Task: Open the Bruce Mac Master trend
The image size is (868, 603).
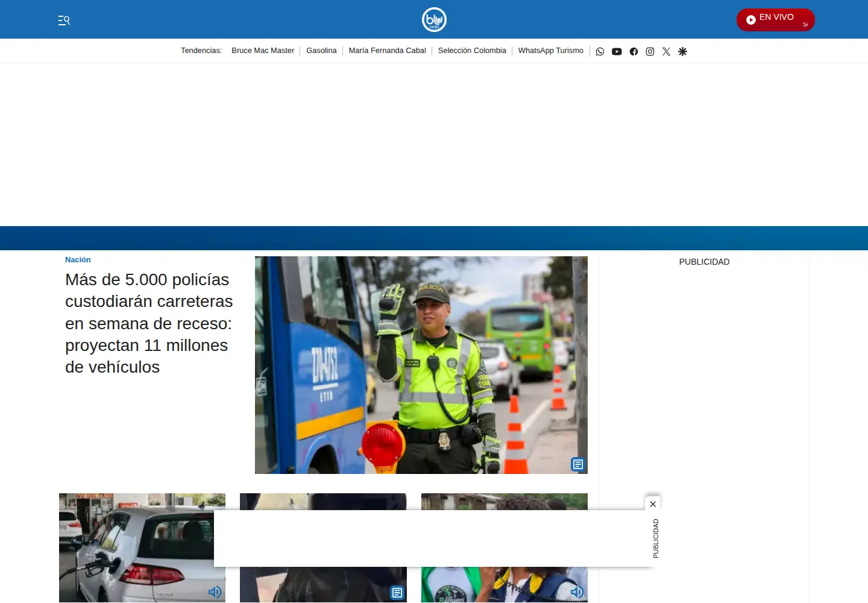Action: (263, 51)
